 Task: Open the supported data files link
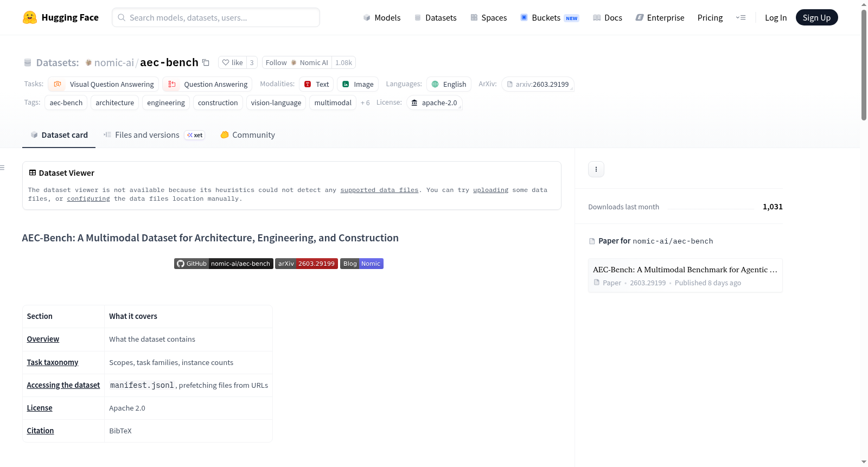379,190
